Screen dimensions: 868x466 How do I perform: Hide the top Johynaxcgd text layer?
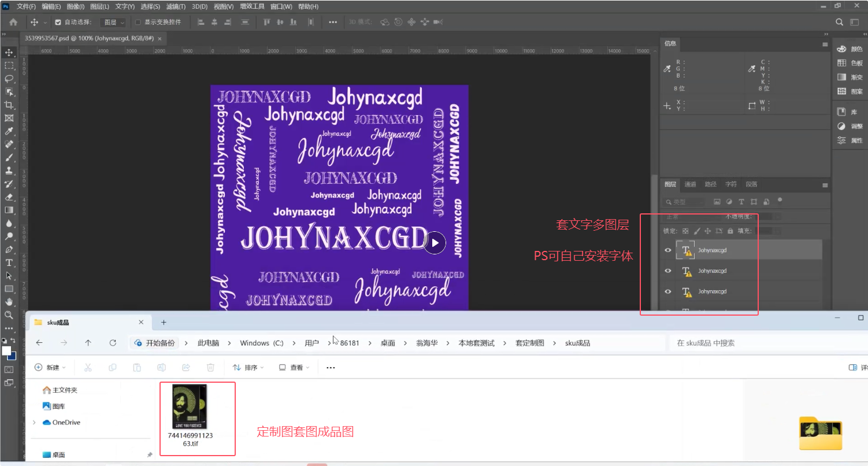click(x=667, y=250)
